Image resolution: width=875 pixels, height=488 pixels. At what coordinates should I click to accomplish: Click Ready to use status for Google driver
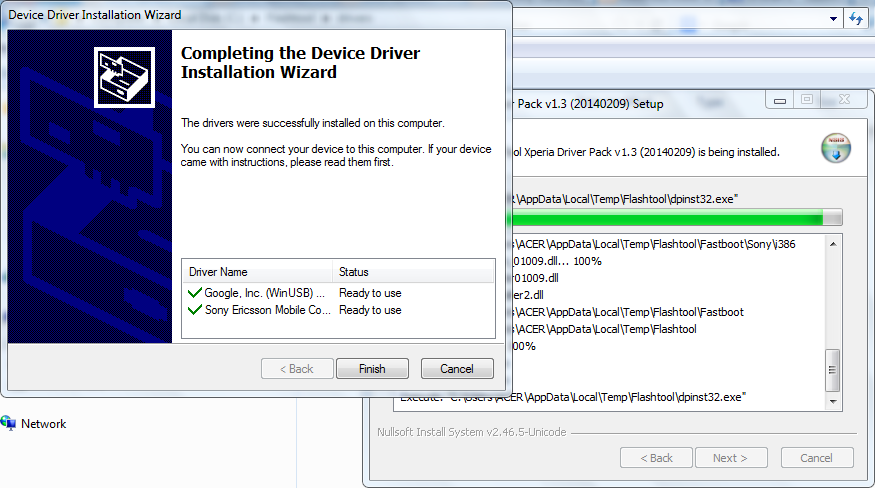click(370, 293)
